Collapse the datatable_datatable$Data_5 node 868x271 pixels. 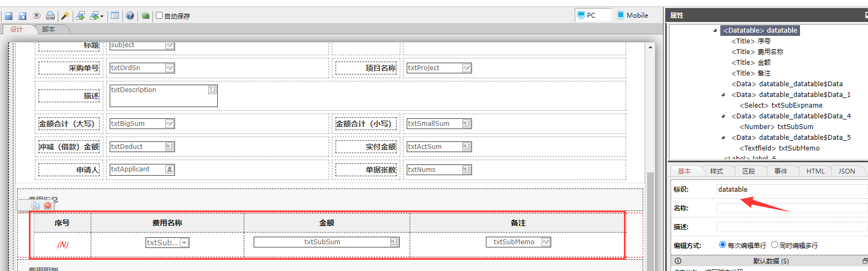point(724,138)
